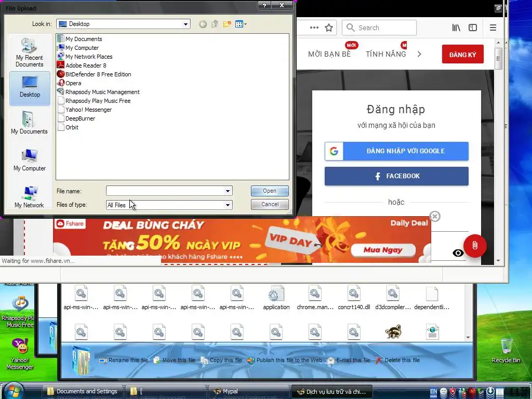Open the View menu icon dropdown

pos(241,24)
